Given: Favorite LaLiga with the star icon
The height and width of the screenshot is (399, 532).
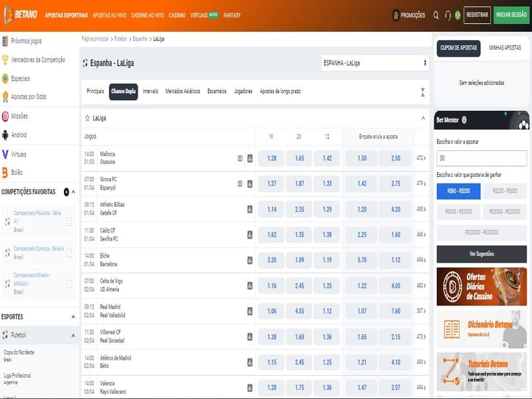Looking at the screenshot, I should (87, 118).
